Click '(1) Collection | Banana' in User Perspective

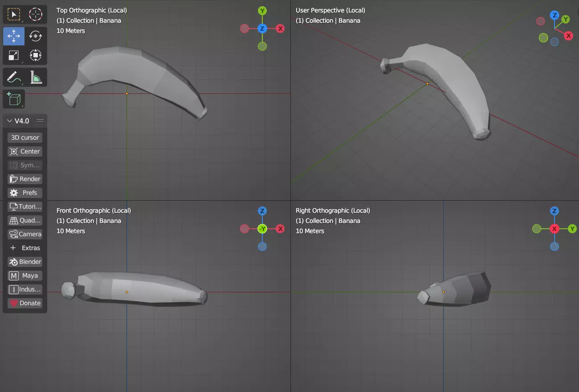pyautogui.click(x=328, y=20)
